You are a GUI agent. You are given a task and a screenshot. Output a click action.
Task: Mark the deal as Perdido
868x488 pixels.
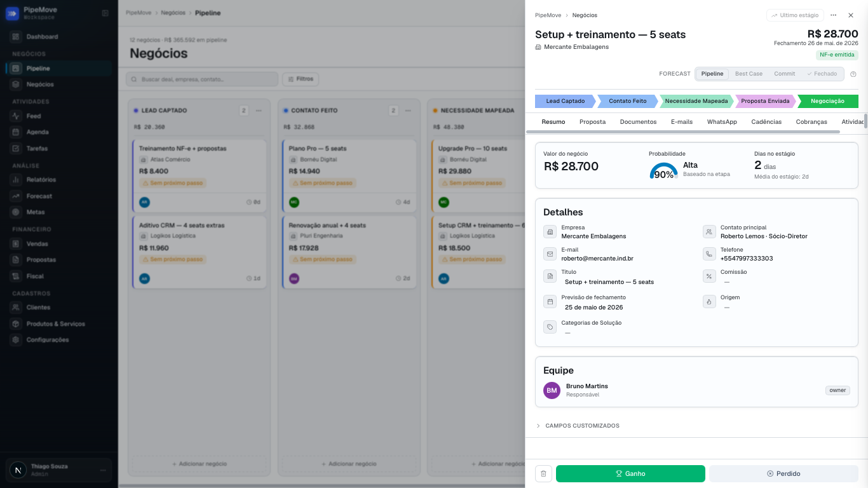coord(783,473)
